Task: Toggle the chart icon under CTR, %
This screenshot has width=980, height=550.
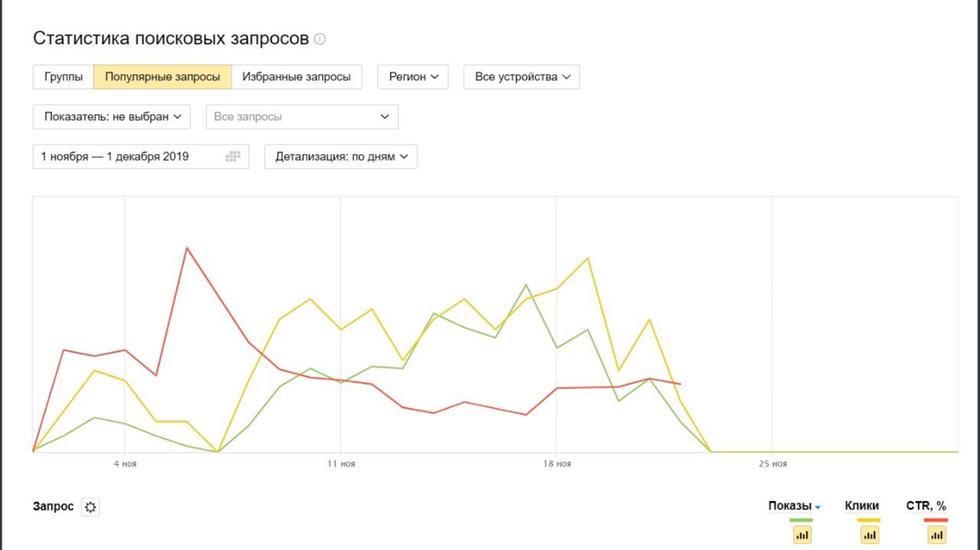Action: 936,535
